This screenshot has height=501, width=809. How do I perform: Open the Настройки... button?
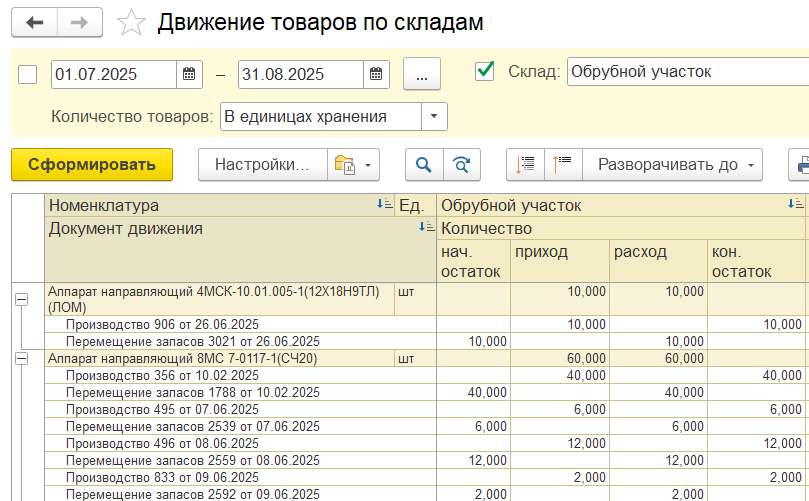point(263,165)
